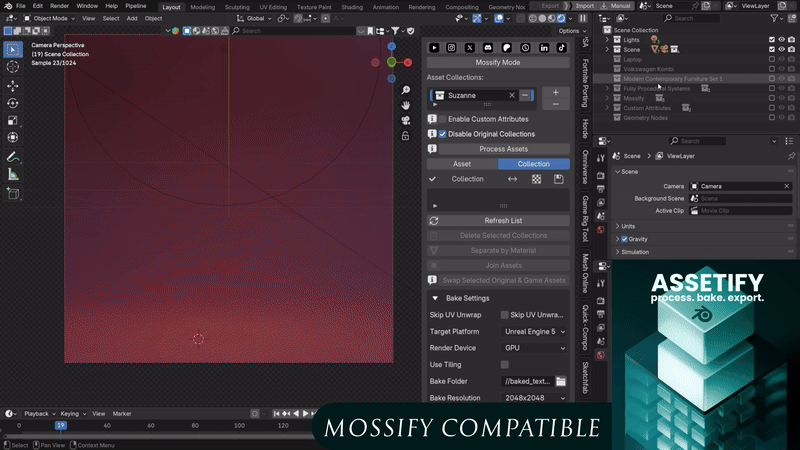Open the Render menu
The image size is (800, 450).
pyautogui.click(x=59, y=6)
